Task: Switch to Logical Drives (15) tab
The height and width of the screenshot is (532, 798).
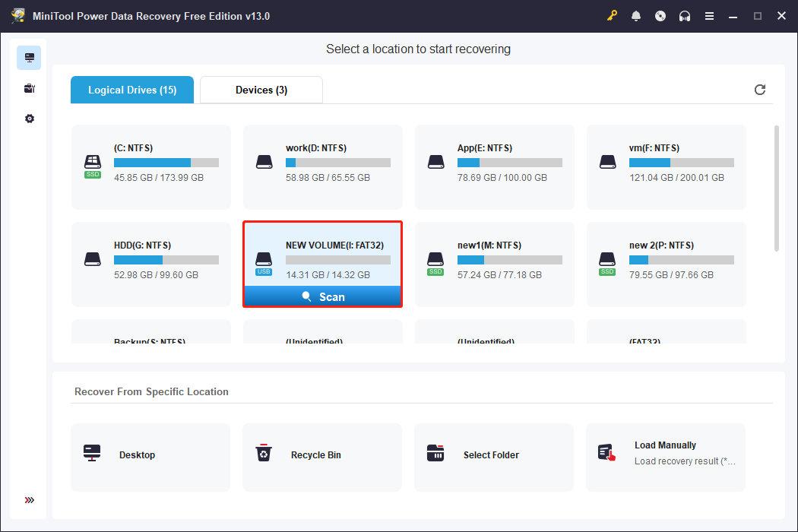Action: point(132,90)
